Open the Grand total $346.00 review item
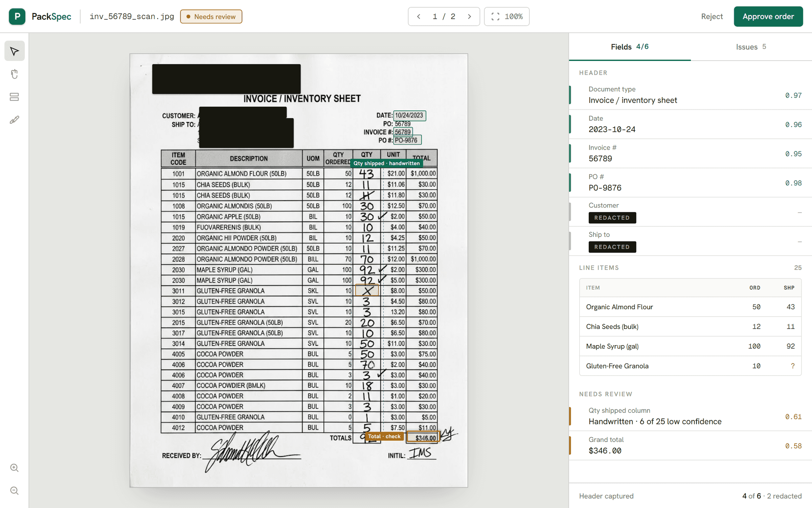This screenshot has height=508, width=812. coord(690,445)
